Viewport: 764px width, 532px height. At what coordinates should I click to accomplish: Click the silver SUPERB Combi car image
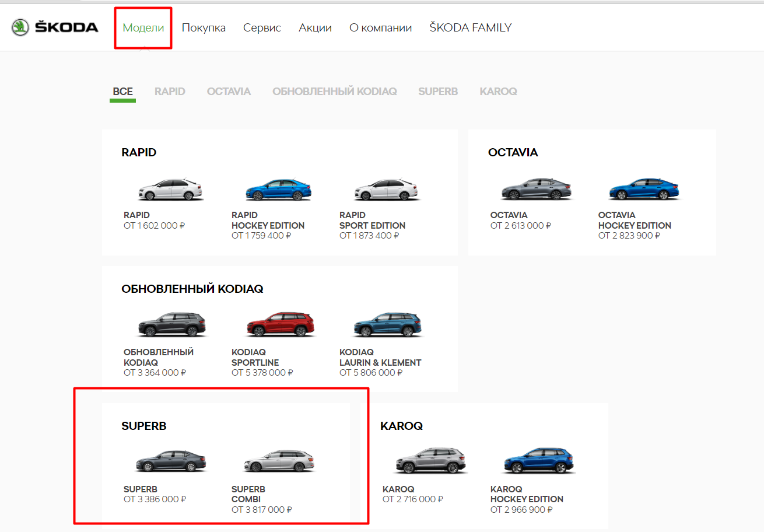click(279, 462)
